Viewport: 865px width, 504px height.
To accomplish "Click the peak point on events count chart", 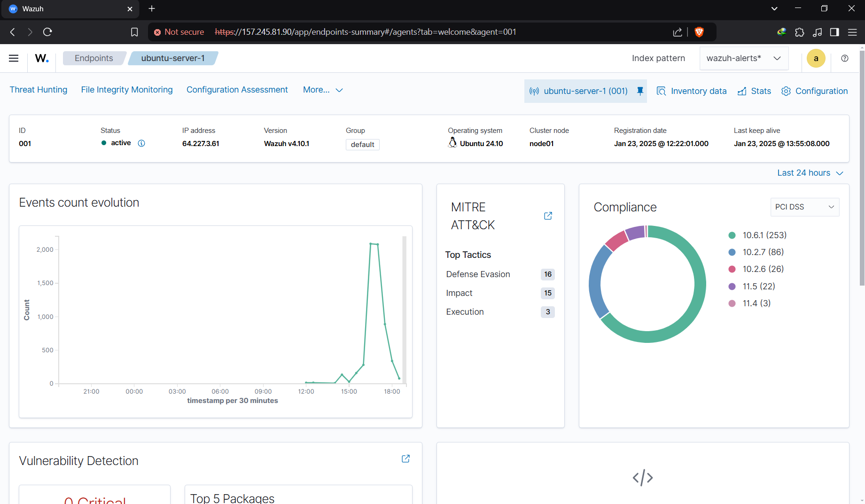I will coord(371,244).
